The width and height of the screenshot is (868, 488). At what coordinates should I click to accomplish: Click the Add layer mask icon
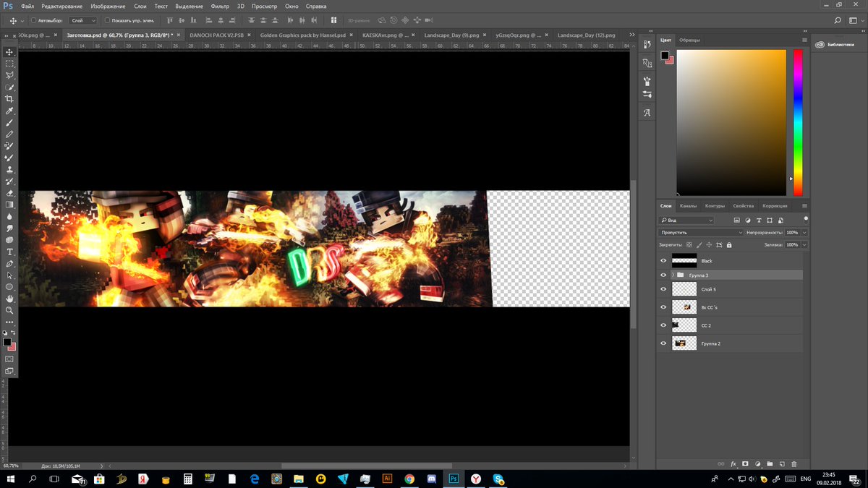click(x=745, y=463)
